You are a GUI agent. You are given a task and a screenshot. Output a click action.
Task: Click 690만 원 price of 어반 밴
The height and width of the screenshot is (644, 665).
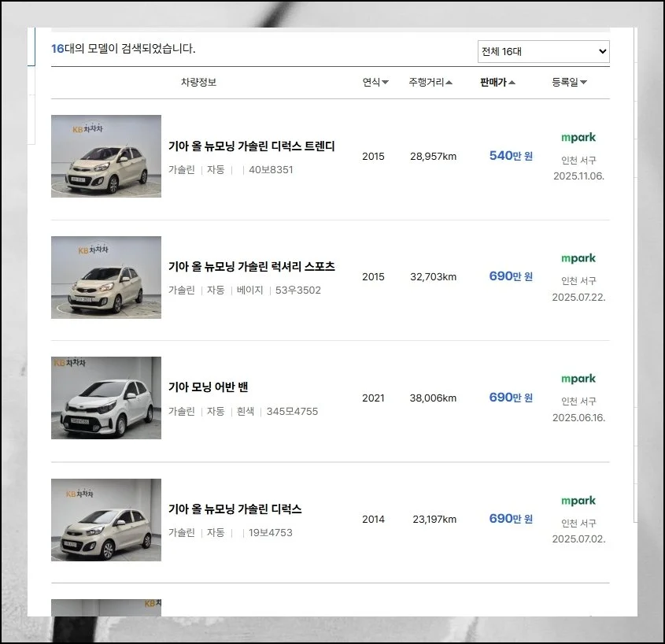(511, 398)
